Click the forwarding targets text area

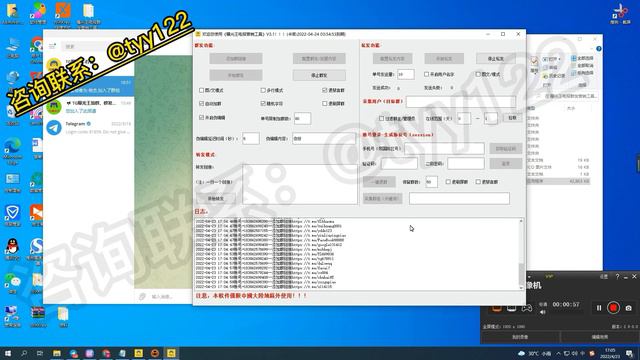[x=300, y=184]
